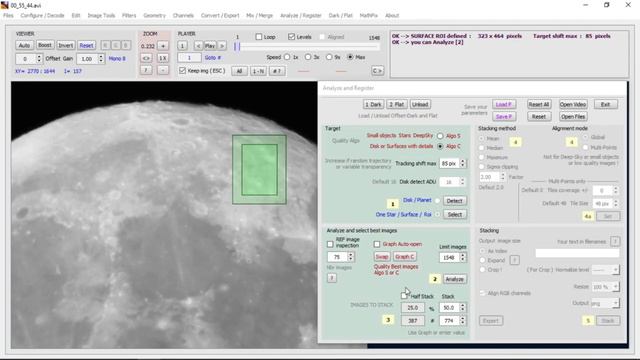
Task: Open the Image Tools menu
Action: pos(101,16)
